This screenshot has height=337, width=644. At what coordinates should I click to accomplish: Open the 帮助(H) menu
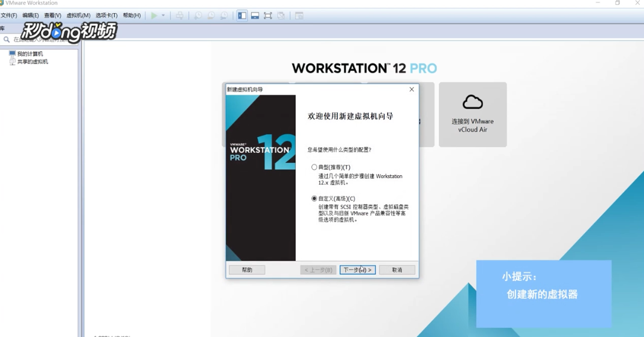(132, 16)
